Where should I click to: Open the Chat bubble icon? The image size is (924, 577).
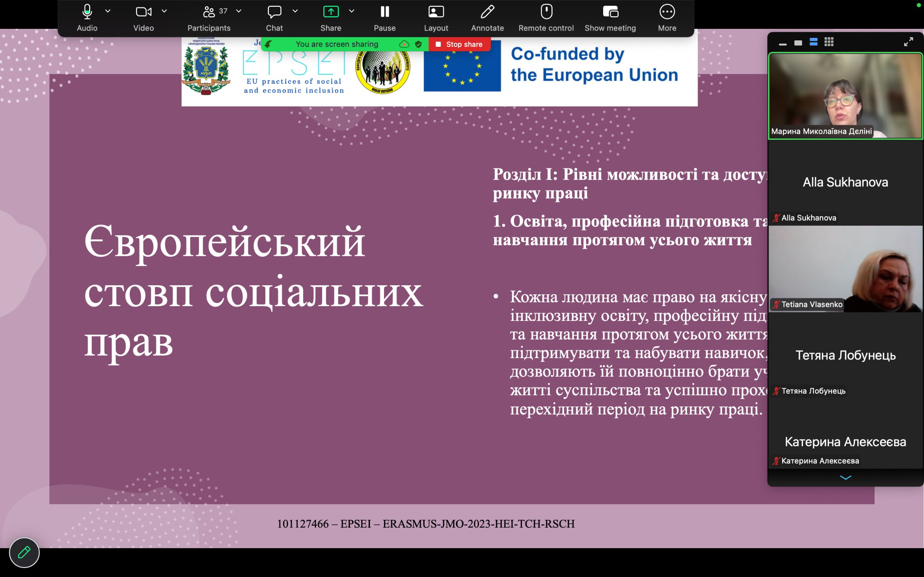click(x=274, y=12)
